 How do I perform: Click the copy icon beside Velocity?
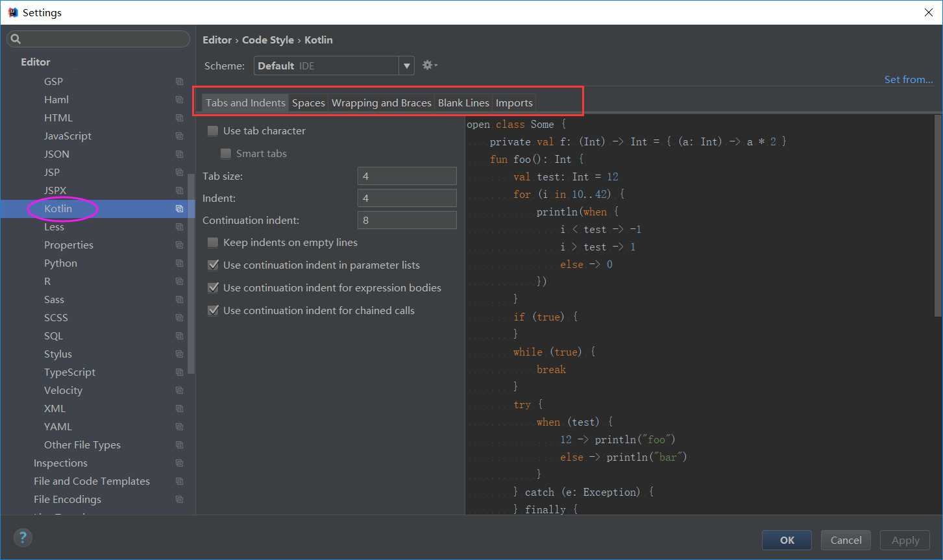coord(179,390)
